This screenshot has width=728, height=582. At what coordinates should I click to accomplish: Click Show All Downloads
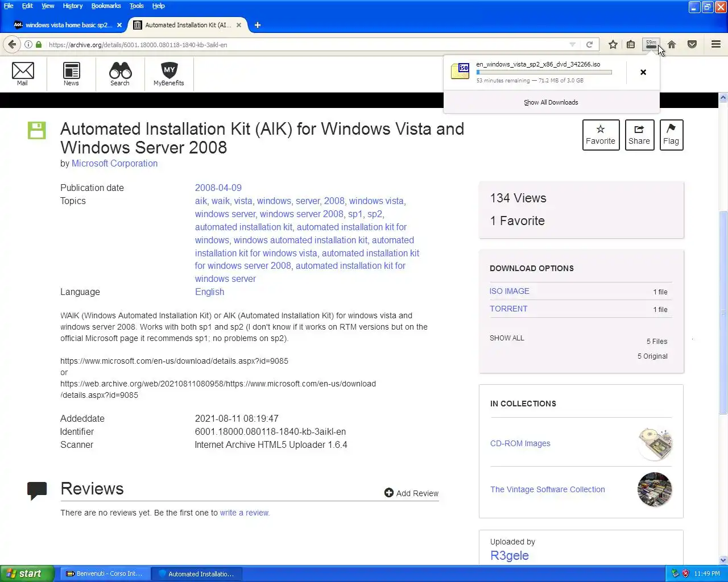click(x=551, y=102)
